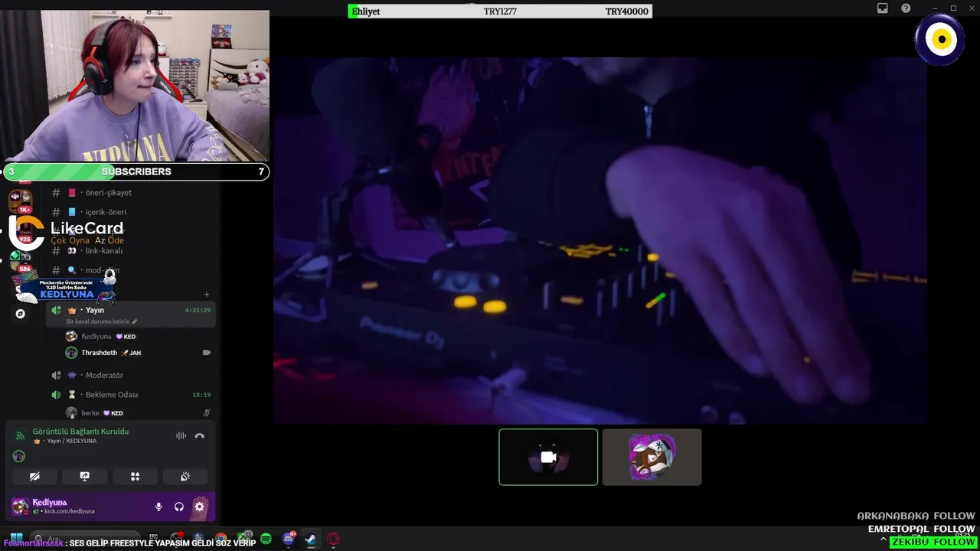Open the activities launcher button
Image resolution: width=980 pixels, height=551 pixels.
tap(135, 476)
